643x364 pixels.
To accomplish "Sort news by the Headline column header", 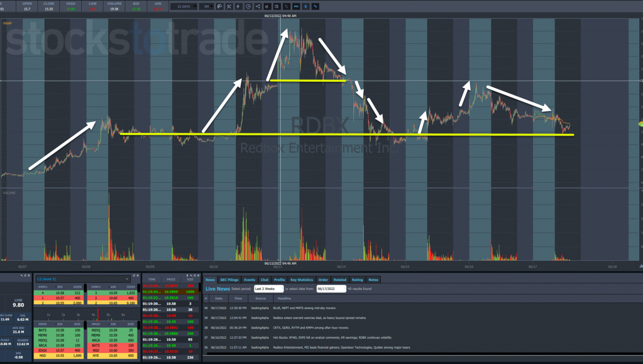I will point(284,299).
